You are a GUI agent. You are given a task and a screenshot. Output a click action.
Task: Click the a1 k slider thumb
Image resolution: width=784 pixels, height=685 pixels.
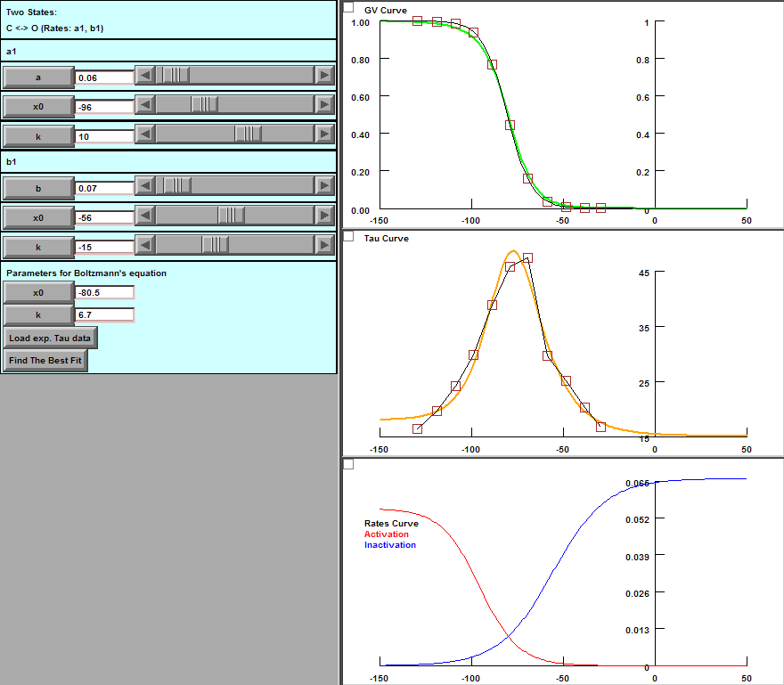pos(249,135)
